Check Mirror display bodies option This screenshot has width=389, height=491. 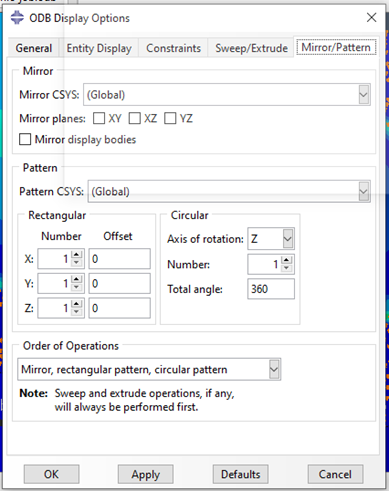tap(25, 139)
